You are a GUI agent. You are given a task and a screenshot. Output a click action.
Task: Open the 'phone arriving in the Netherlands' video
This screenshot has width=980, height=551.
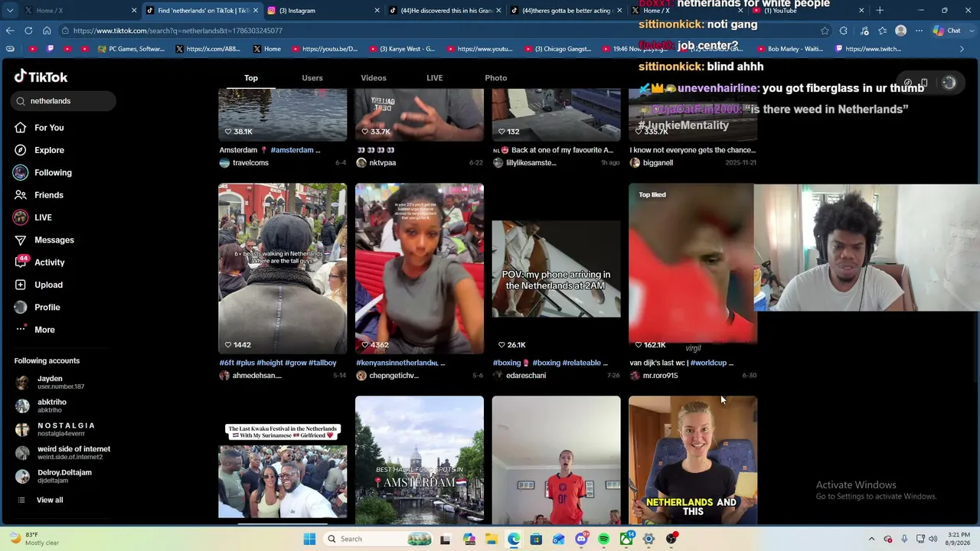coord(557,269)
